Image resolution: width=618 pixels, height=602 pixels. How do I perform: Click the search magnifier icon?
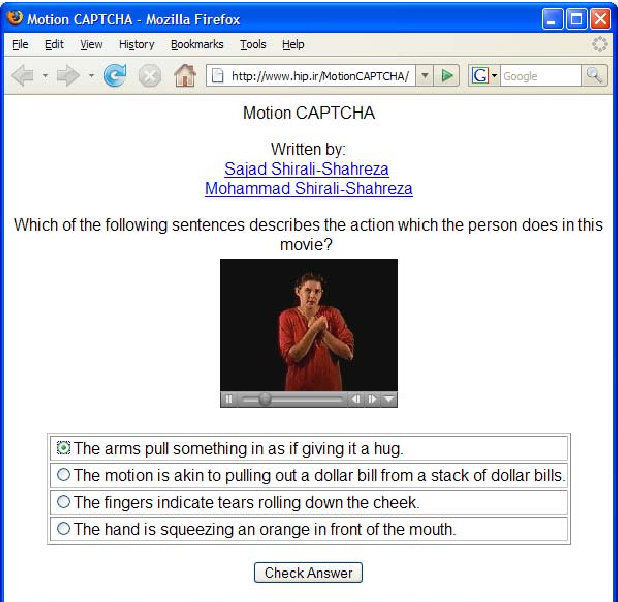pos(594,75)
